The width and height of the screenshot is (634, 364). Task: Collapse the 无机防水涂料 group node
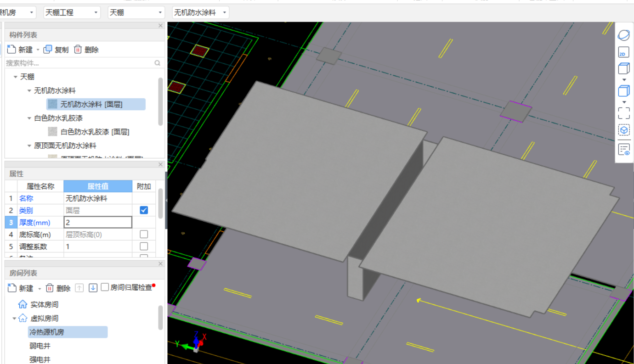[x=29, y=91]
